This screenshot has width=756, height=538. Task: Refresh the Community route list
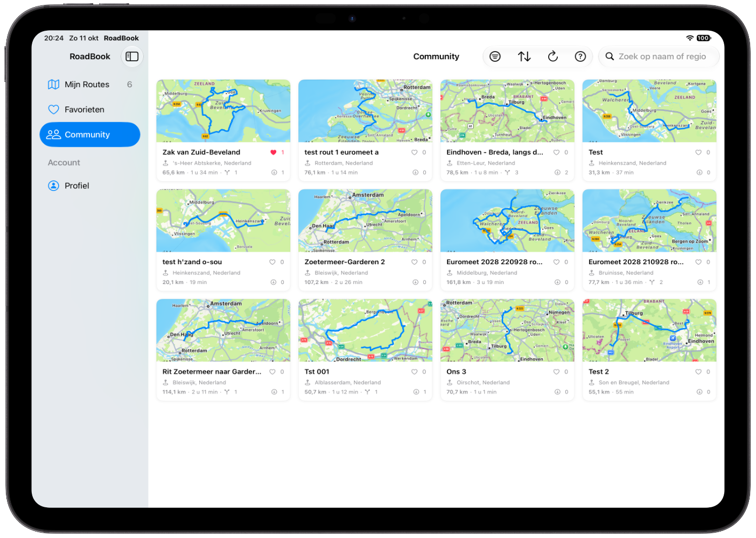coord(552,56)
